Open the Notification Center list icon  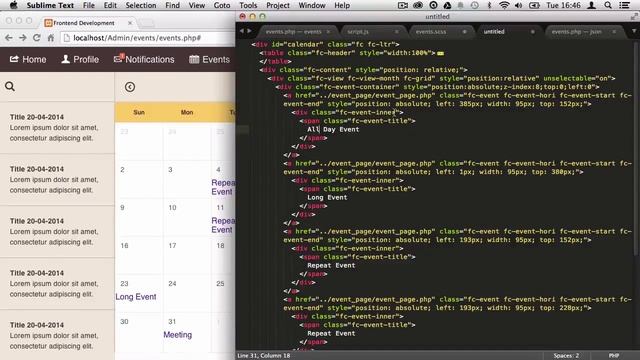click(624, 5)
